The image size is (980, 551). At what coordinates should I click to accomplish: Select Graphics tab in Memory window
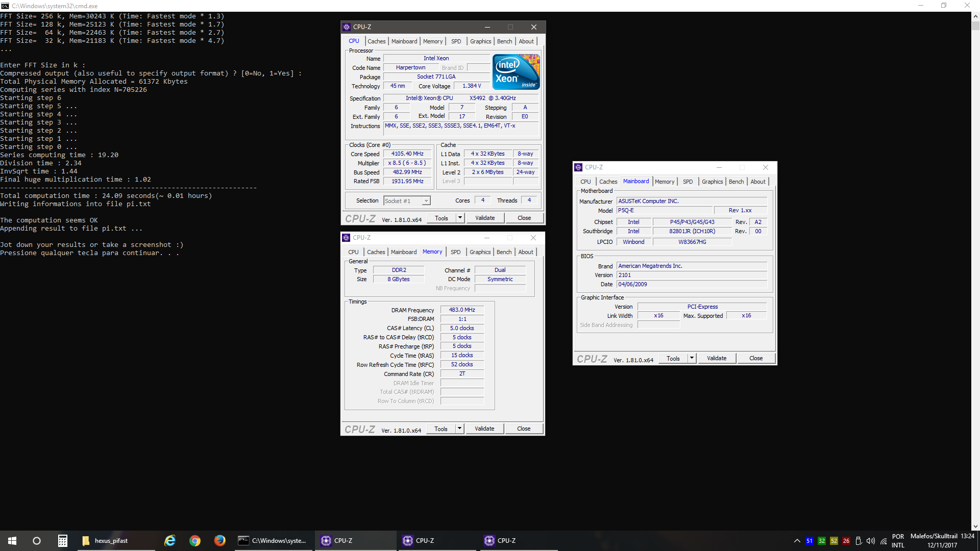pyautogui.click(x=480, y=252)
